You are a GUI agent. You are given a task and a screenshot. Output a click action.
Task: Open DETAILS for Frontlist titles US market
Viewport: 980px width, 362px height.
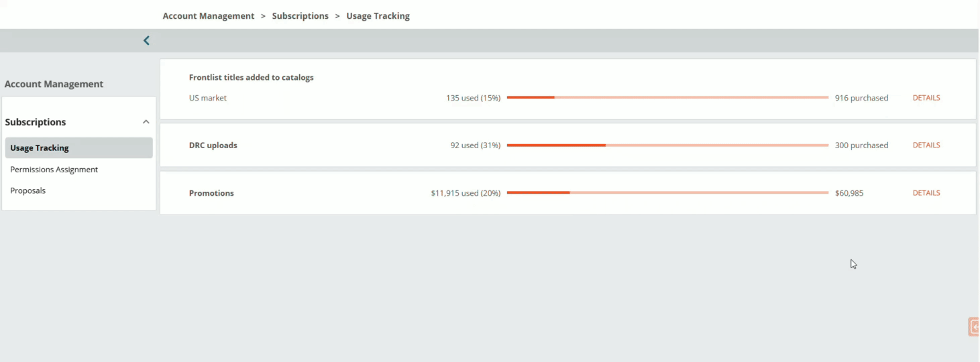pos(926,98)
